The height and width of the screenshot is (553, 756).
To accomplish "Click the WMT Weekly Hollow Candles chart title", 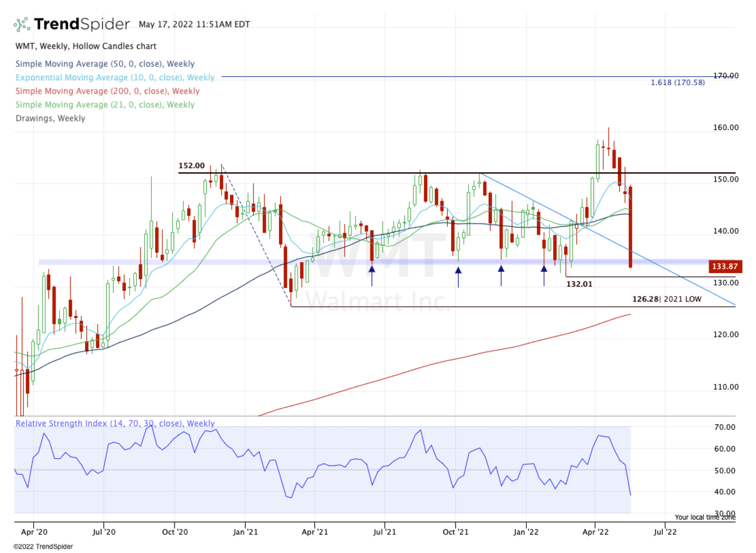I will pos(86,46).
